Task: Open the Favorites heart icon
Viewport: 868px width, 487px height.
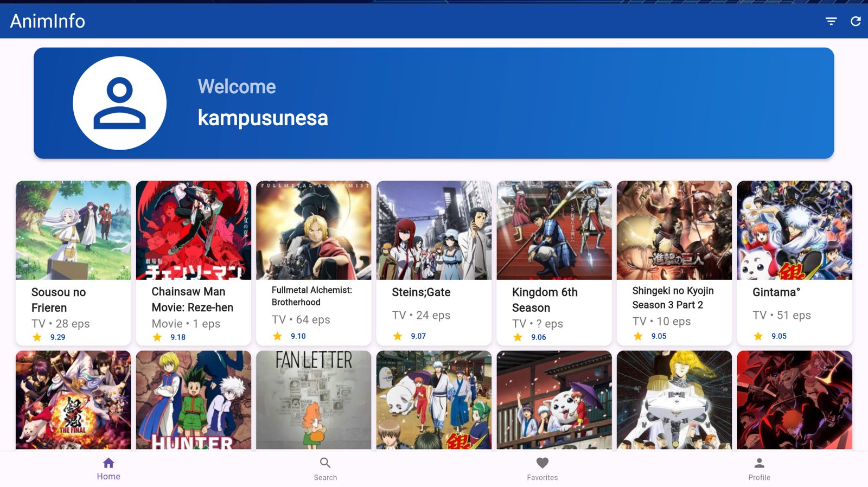Action: [x=542, y=463]
